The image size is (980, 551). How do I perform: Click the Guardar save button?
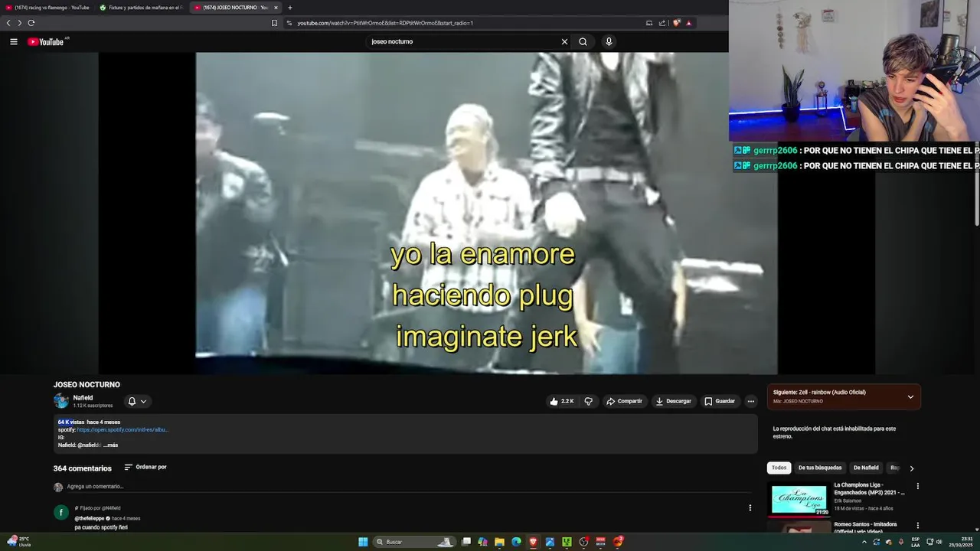pos(720,401)
